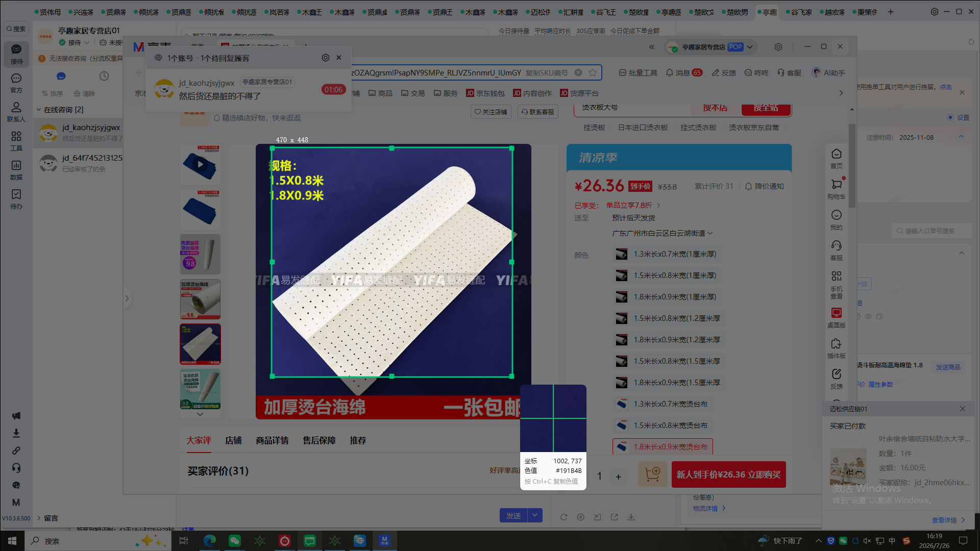Click the 发送商品 link
This screenshot has width=980, height=551.
[948, 367]
